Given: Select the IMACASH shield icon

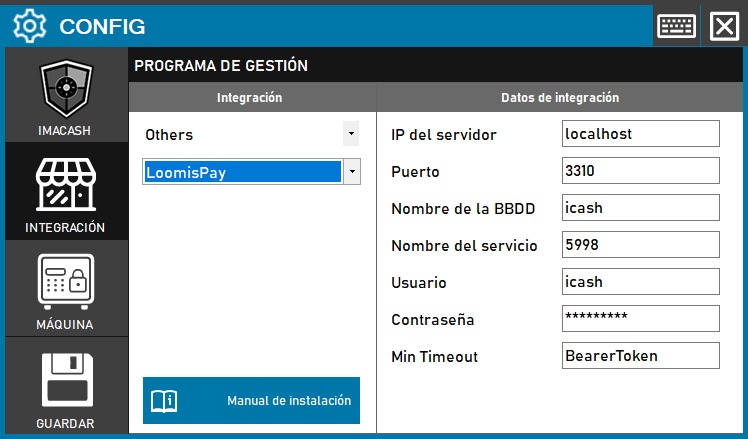Looking at the screenshot, I should click(x=65, y=92).
